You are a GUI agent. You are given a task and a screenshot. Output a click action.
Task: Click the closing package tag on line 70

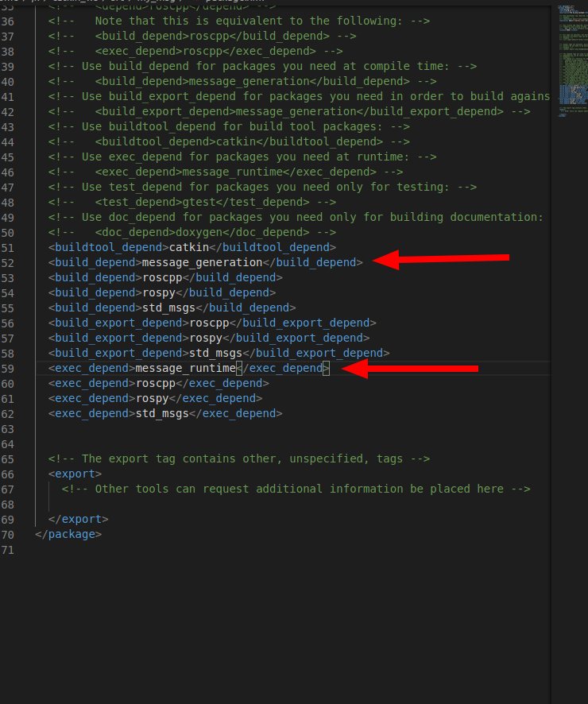click(x=68, y=534)
